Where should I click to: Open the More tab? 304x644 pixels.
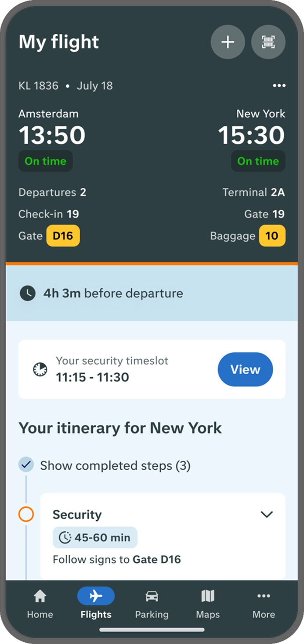click(264, 603)
